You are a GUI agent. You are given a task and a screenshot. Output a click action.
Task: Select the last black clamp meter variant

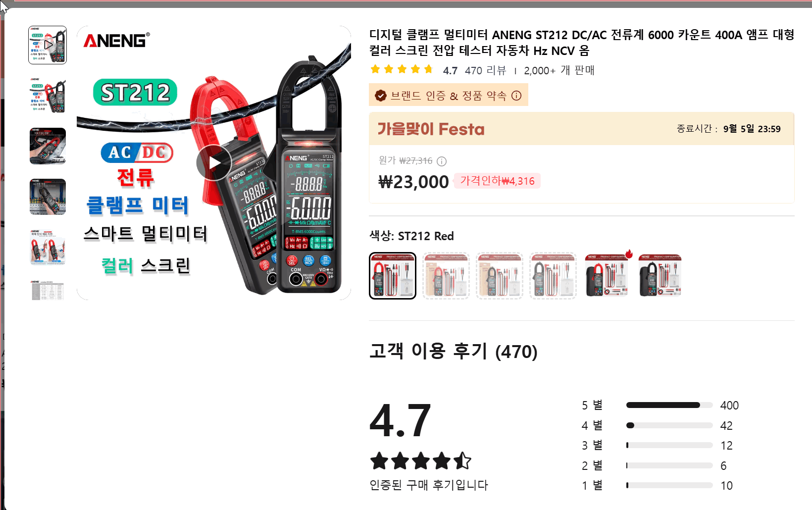[x=660, y=276]
